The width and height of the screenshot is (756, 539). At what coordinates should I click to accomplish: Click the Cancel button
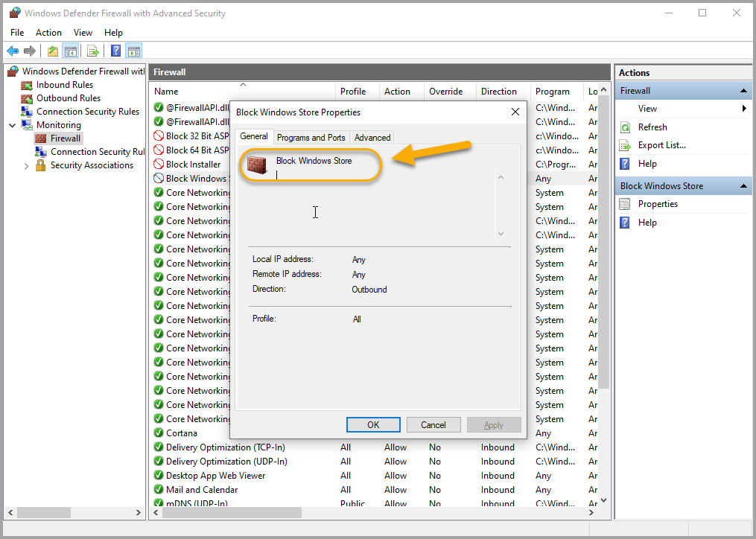pos(433,424)
